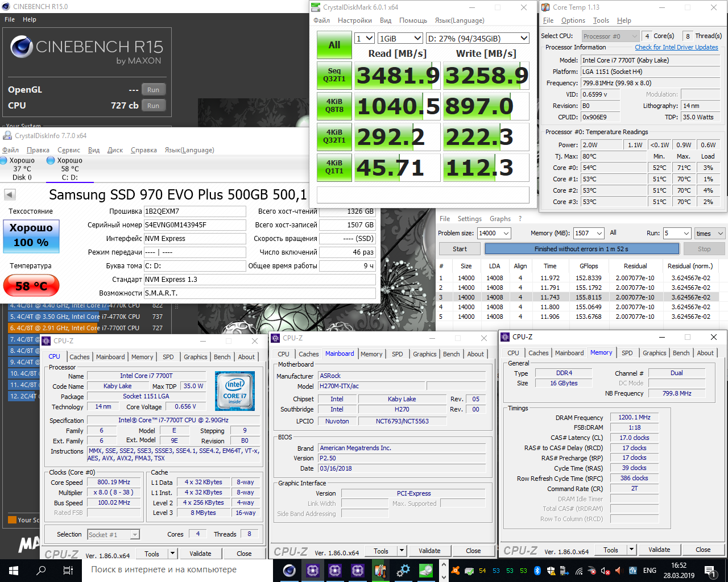This screenshot has height=582, width=728.
Task: Expand the Problem size dropdown showing 14000
Action: coord(494,233)
